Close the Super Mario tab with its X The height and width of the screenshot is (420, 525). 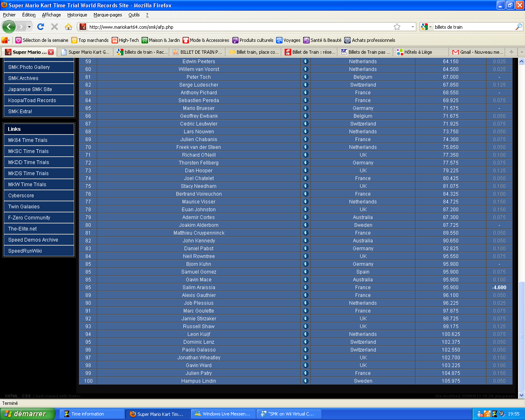click(51, 52)
